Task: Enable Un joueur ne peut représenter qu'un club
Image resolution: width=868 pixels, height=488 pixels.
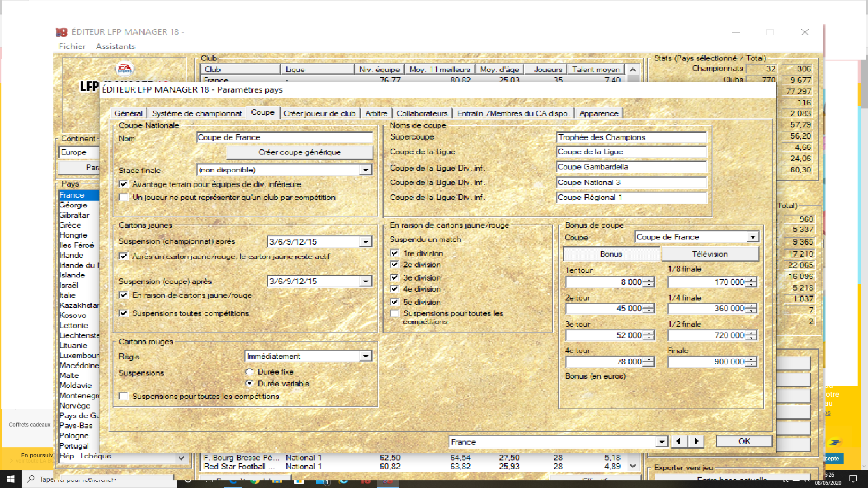Action: (123, 197)
